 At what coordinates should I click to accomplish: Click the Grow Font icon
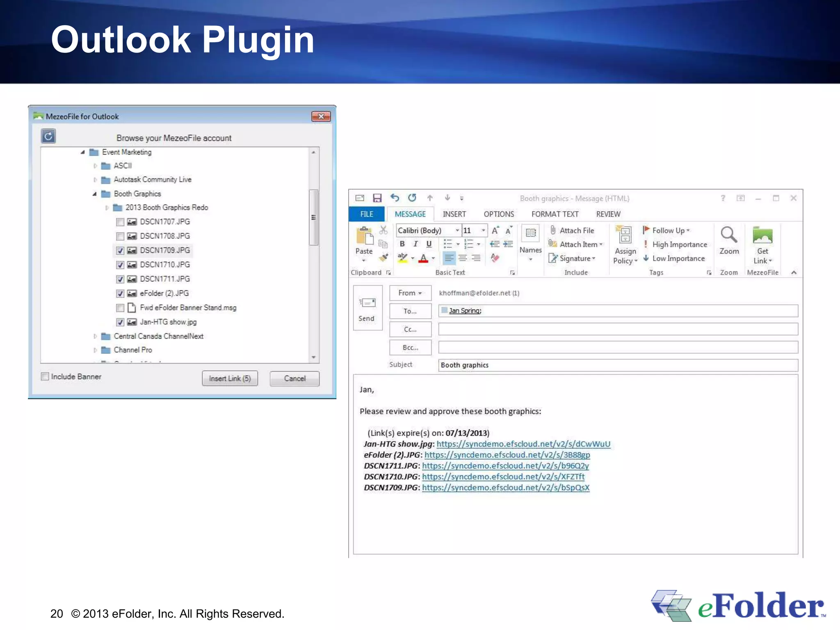495,230
